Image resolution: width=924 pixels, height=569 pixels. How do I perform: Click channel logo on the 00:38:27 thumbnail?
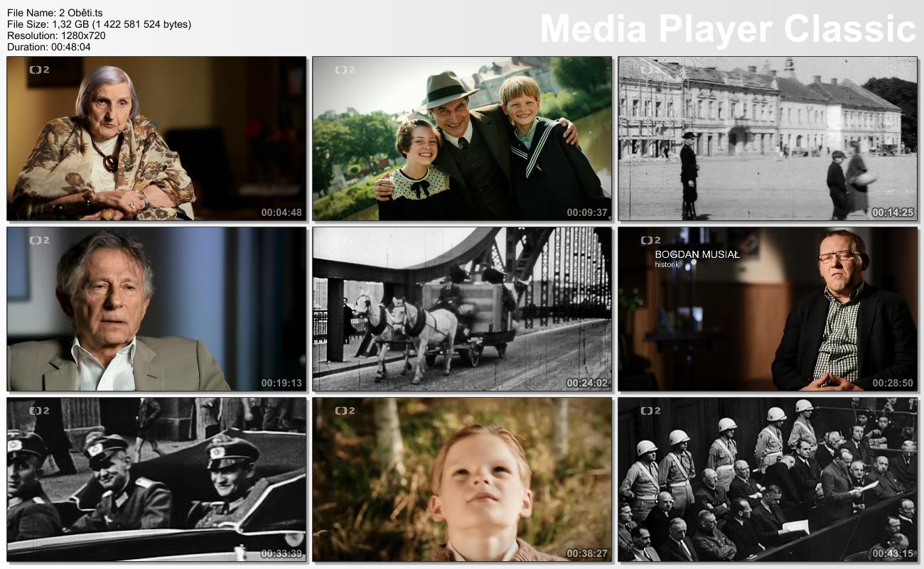click(x=345, y=411)
